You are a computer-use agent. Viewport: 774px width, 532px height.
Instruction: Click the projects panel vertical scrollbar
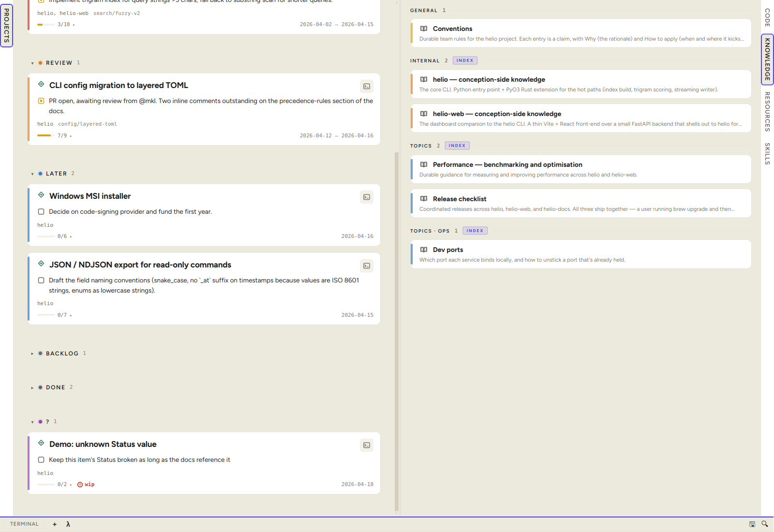pyautogui.click(x=397, y=332)
